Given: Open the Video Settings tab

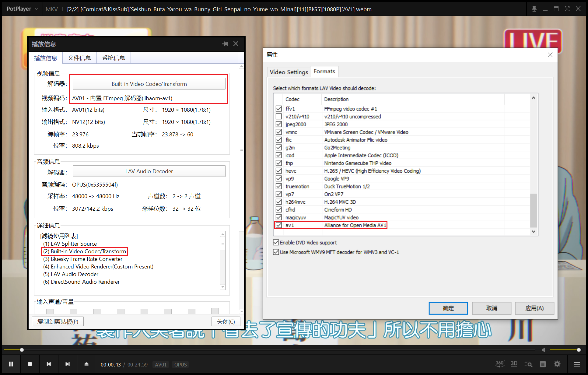Looking at the screenshot, I should click(289, 72).
